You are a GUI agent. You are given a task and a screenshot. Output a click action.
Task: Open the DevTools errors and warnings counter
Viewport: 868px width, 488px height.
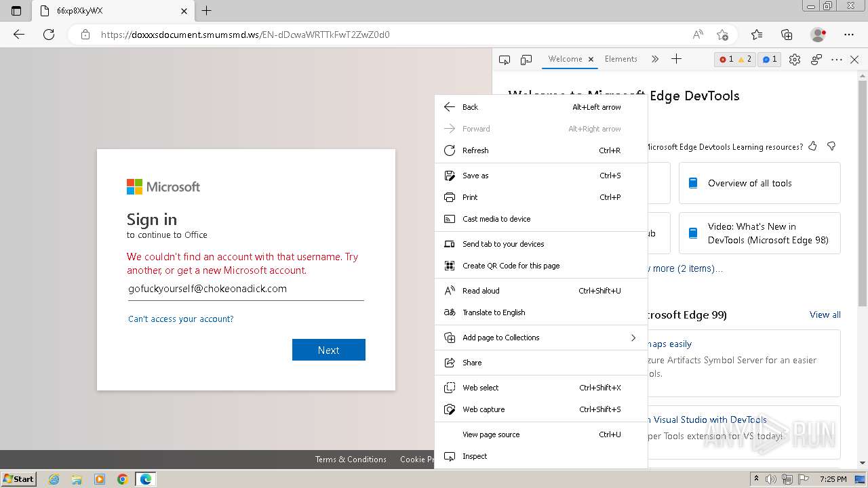[736, 60]
